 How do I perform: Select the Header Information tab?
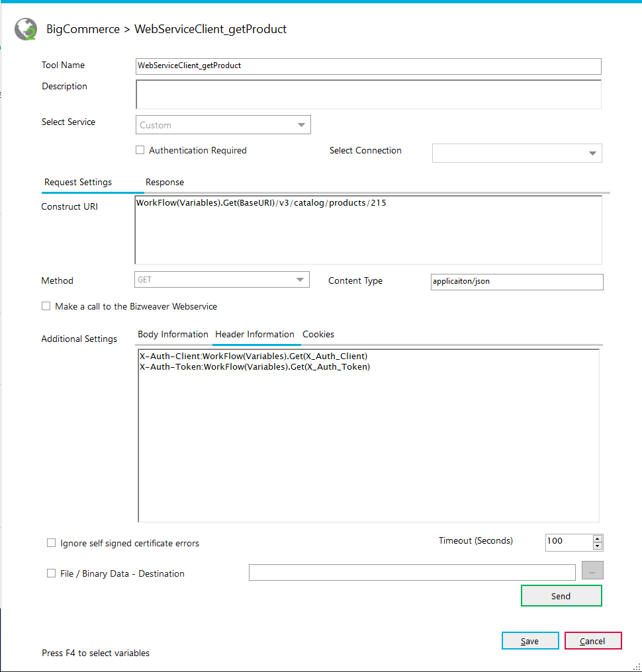(x=255, y=334)
